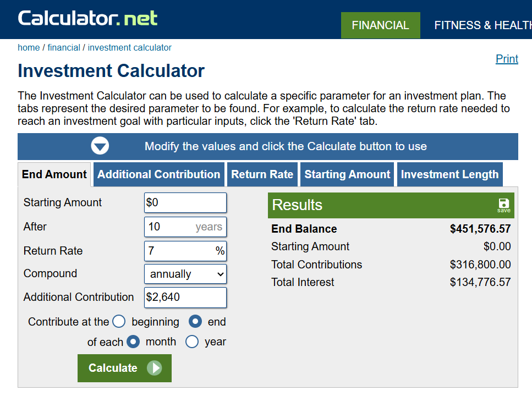Choose the month contribution frequency
Image resolution: width=532 pixels, height=396 pixels.
tap(133, 342)
